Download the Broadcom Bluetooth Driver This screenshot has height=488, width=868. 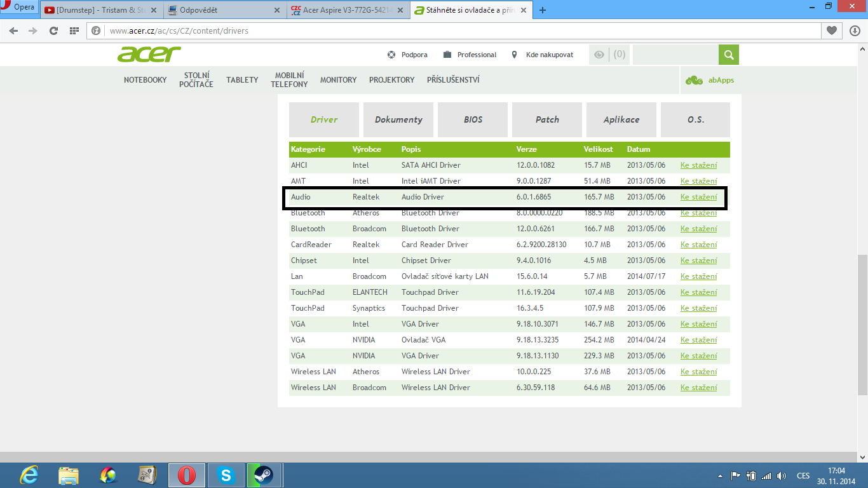(698, 229)
